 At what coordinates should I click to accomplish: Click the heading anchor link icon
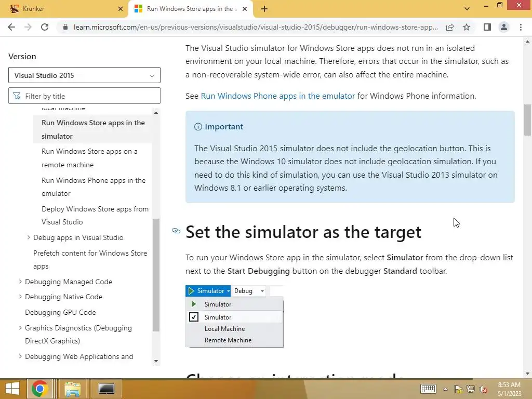(x=176, y=231)
